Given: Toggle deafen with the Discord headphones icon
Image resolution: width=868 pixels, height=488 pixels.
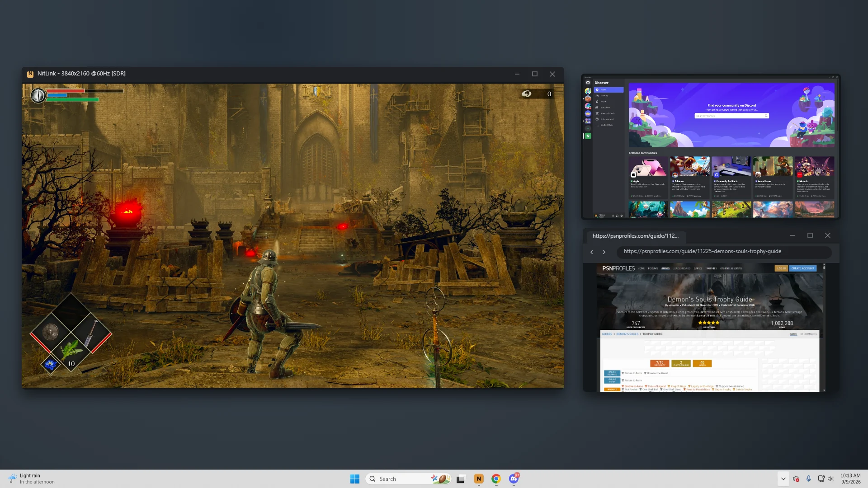Looking at the screenshot, I should (617, 216).
